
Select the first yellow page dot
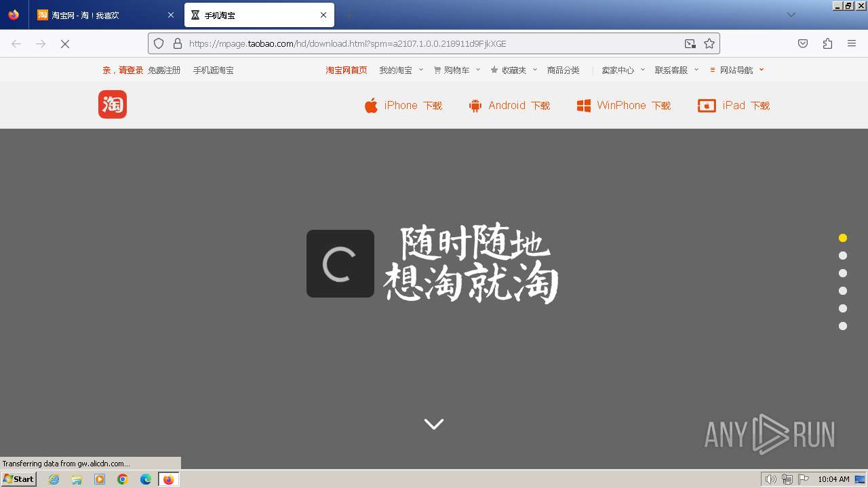pos(843,238)
